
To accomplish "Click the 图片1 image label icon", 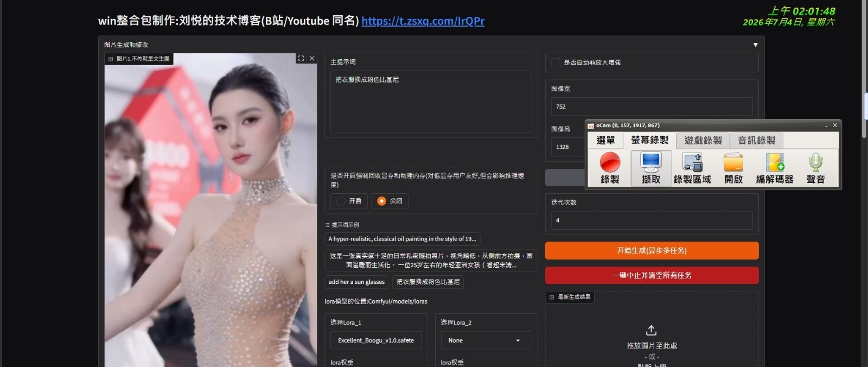I will click(x=111, y=59).
